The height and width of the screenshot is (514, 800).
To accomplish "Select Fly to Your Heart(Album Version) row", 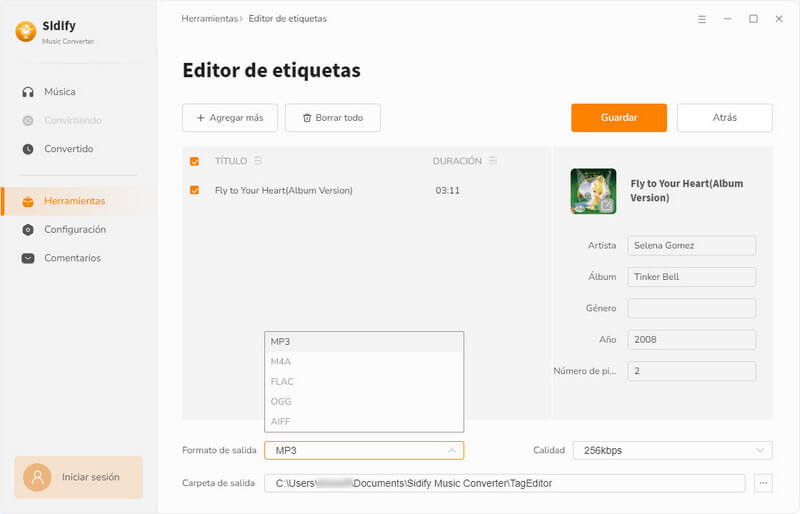I will 366,190.
